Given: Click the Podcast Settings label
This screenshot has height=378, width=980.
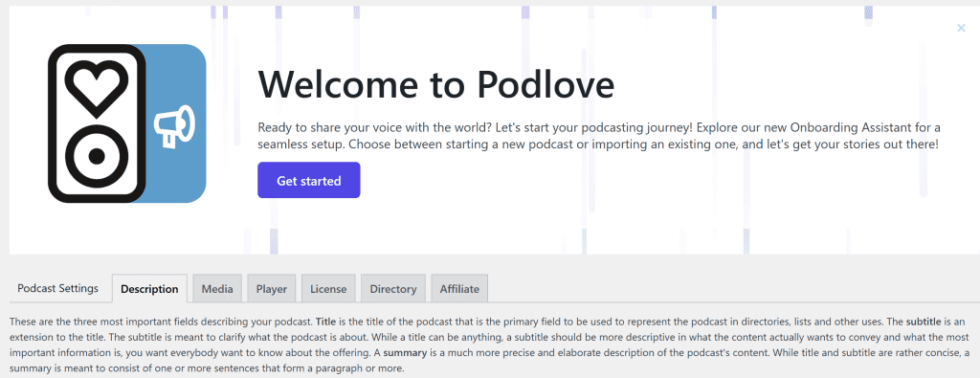Looking at the screenshot, I should tap(58, 288).
